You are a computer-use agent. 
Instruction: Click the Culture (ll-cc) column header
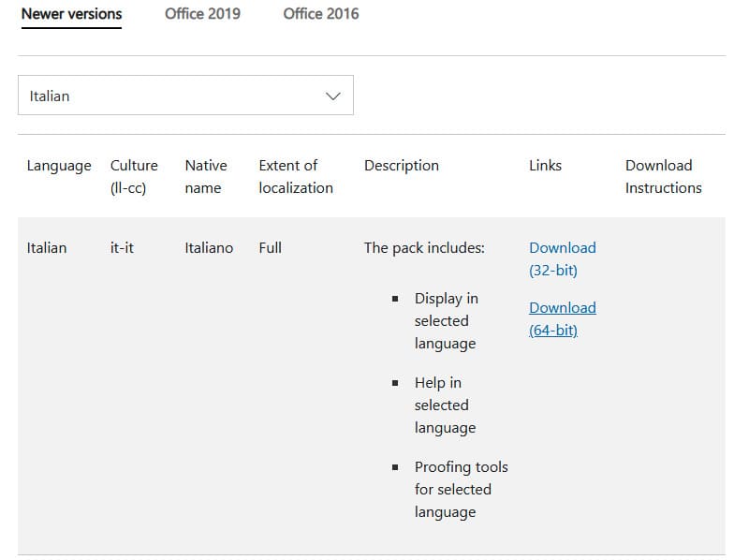[x=134, y=176]
